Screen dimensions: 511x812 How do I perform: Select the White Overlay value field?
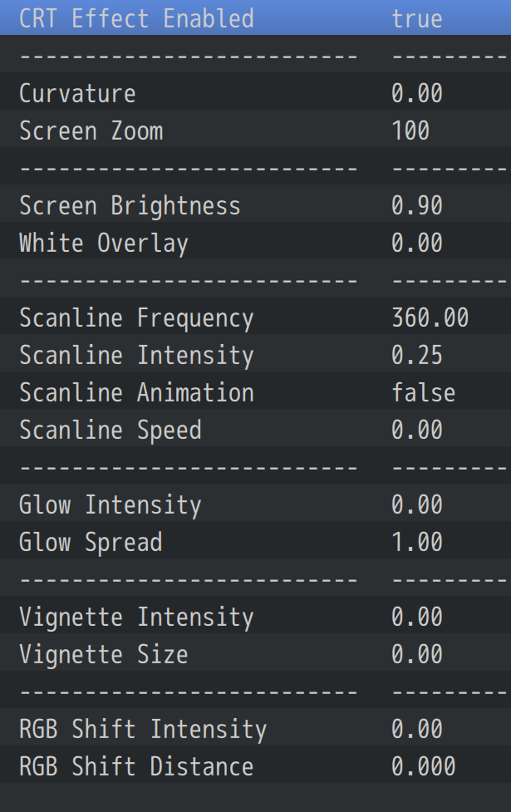pos(417,243)
